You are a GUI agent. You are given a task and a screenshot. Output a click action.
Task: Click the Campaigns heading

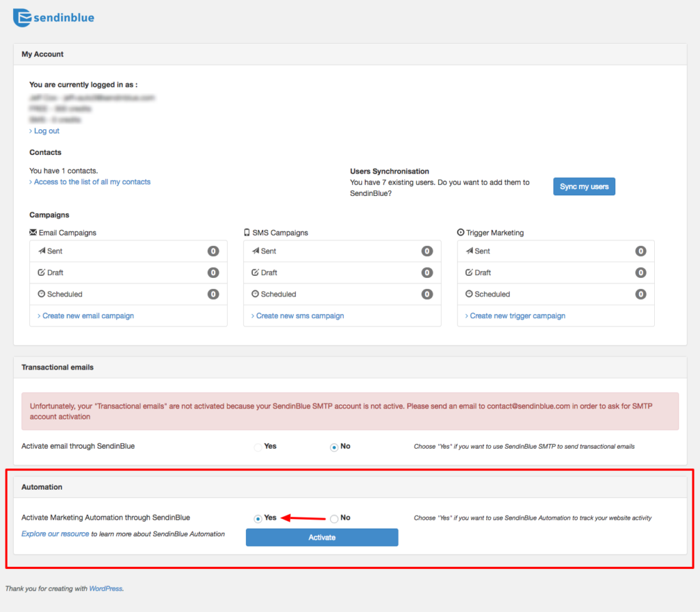click(49, 214)
